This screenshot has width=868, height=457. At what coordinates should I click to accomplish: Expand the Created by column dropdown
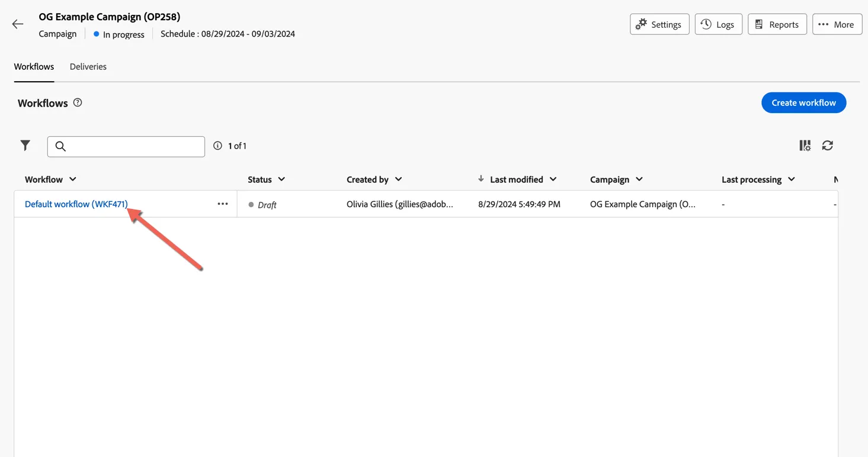coord(398,179)
